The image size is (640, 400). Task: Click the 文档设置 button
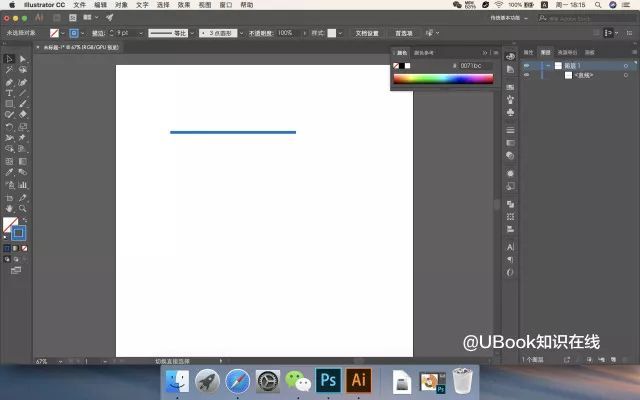367,33
